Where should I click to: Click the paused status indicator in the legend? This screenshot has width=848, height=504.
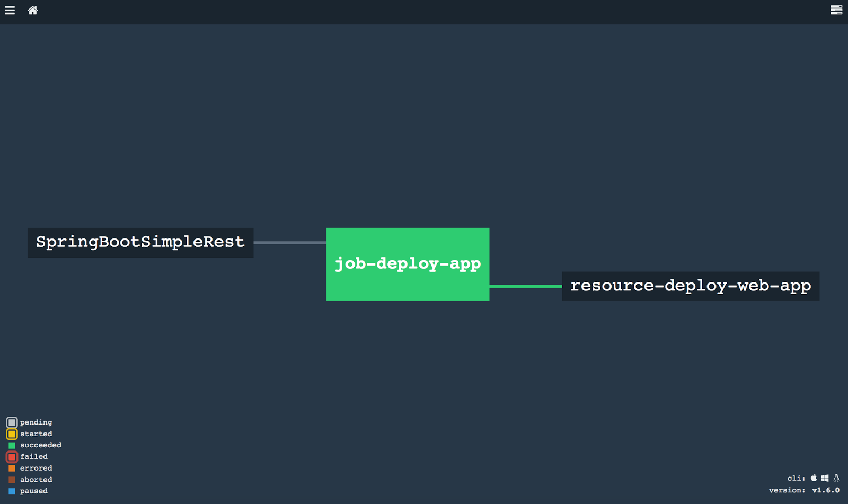click(x=12, y=491)
